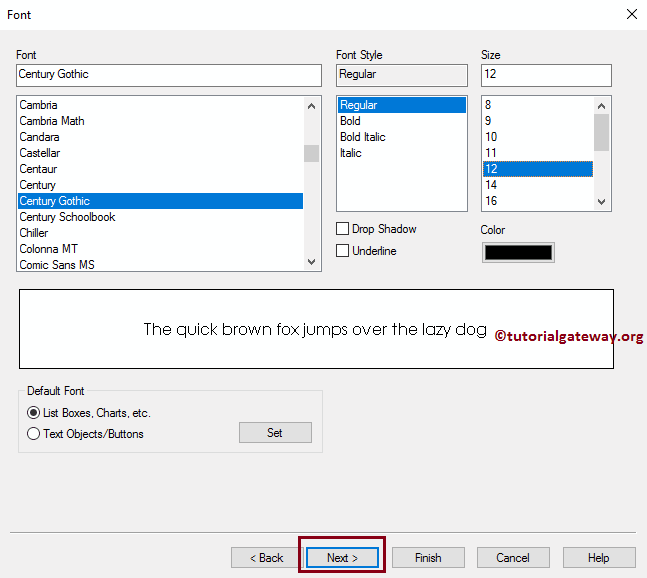Open Help for the Font dialog
Image resolution: width=647 pixels, height=578 pixels.
point(599,558)
